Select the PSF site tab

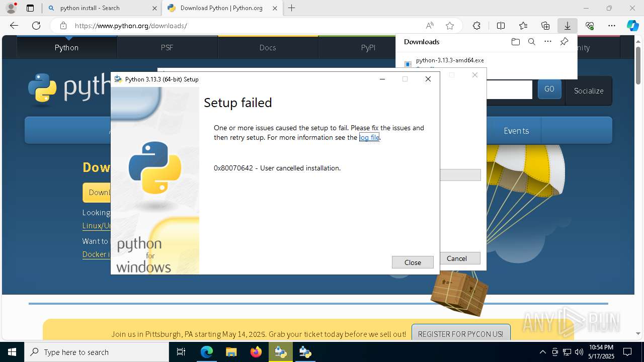tap(167, 48)
